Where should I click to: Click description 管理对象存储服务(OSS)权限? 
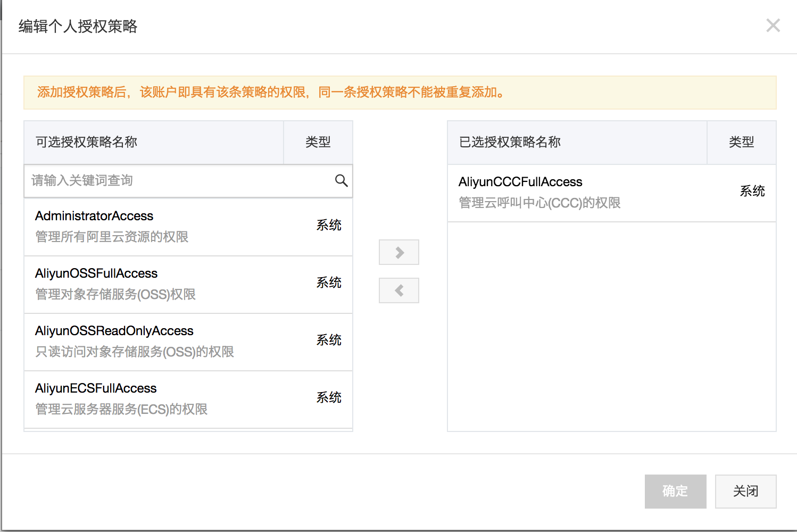(115, 294)
